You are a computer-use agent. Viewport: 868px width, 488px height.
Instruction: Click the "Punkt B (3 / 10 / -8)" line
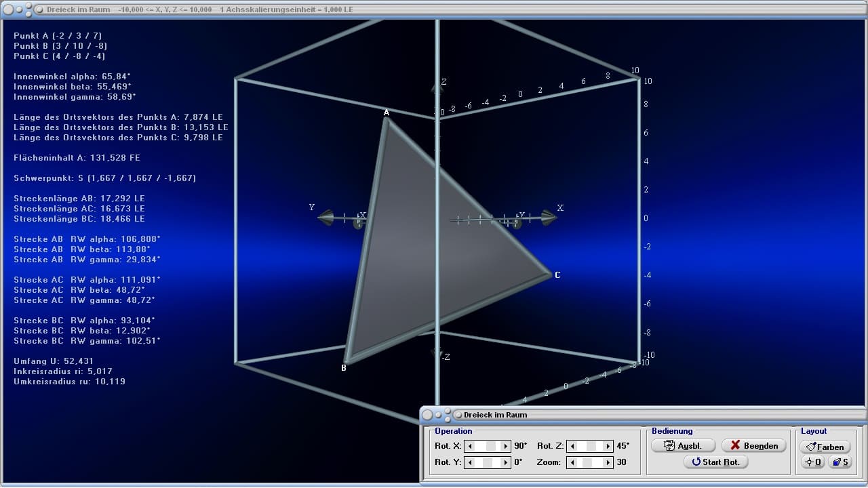click(60, 45)
